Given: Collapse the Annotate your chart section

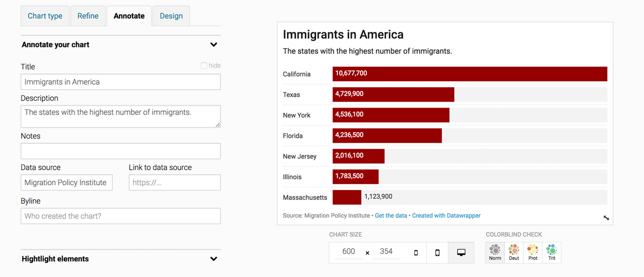Looking at the screenshot, I should 214,45.
